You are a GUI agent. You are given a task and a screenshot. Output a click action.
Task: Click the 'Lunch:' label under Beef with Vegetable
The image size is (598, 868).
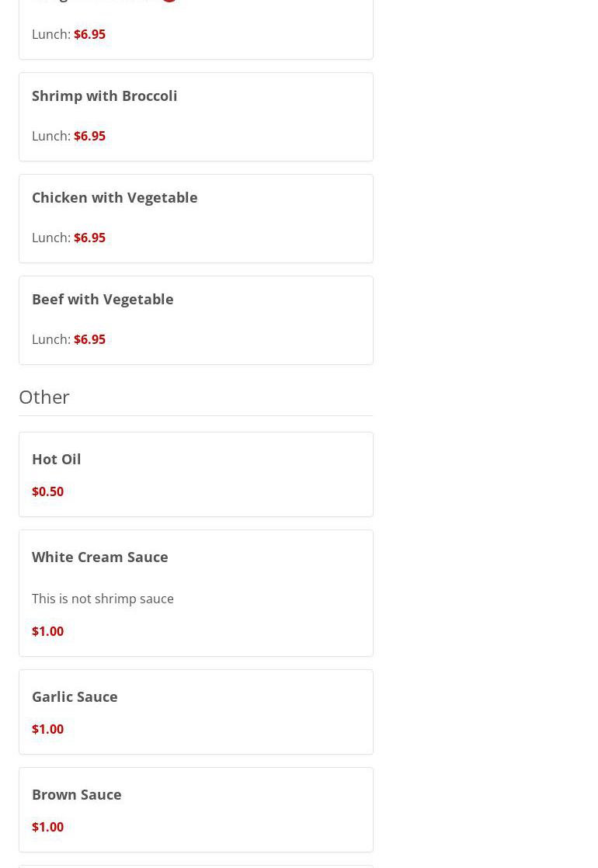coord(51,339)
